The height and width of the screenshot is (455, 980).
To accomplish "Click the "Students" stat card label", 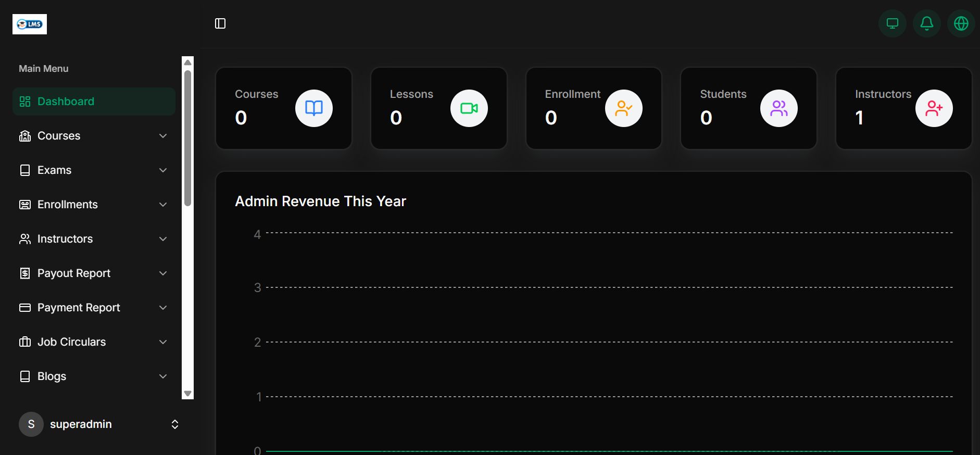I will (723, 94).
